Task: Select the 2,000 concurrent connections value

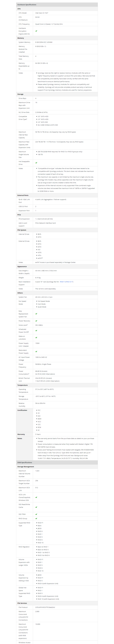Action: click(37, 612)
